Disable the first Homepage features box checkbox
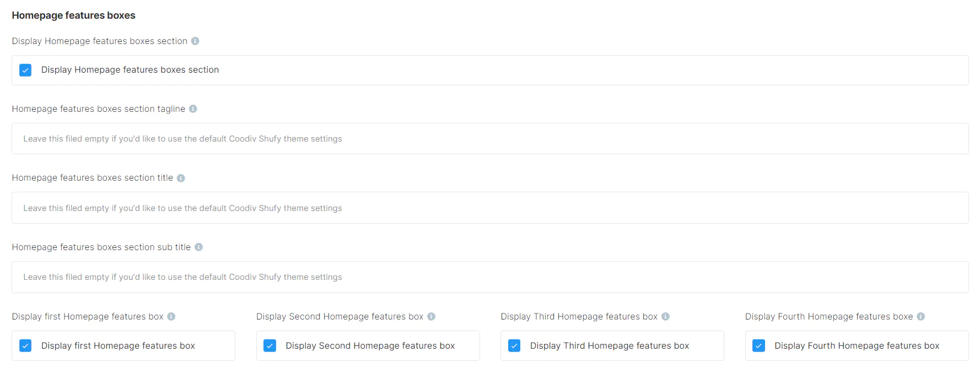This screenshot has width=980, height=368. click(25, 346)
